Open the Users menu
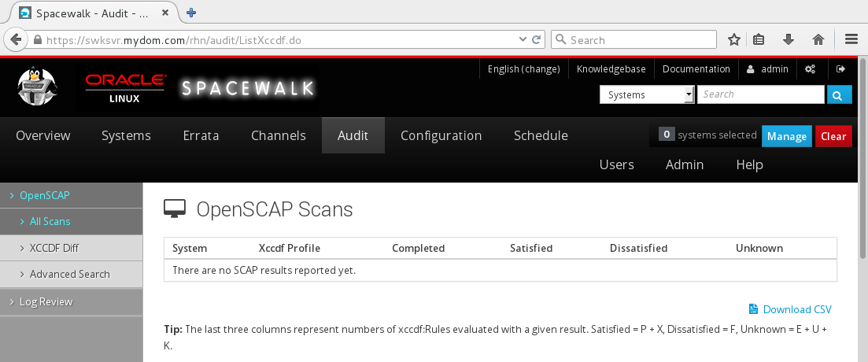Screen dimensions: 868x362 coord(617,164)
